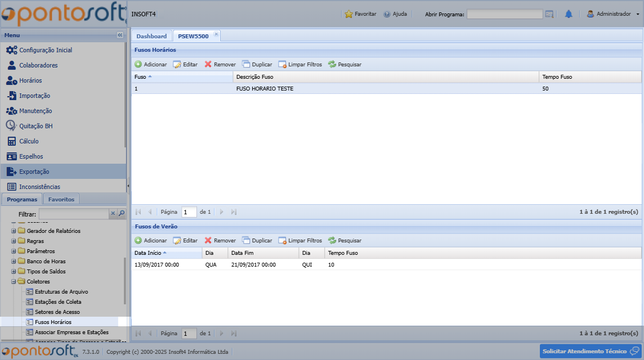Viewport: 644px width, 360px height.
Task: Click the notification bell icon
Action: [x=569, y=14]
